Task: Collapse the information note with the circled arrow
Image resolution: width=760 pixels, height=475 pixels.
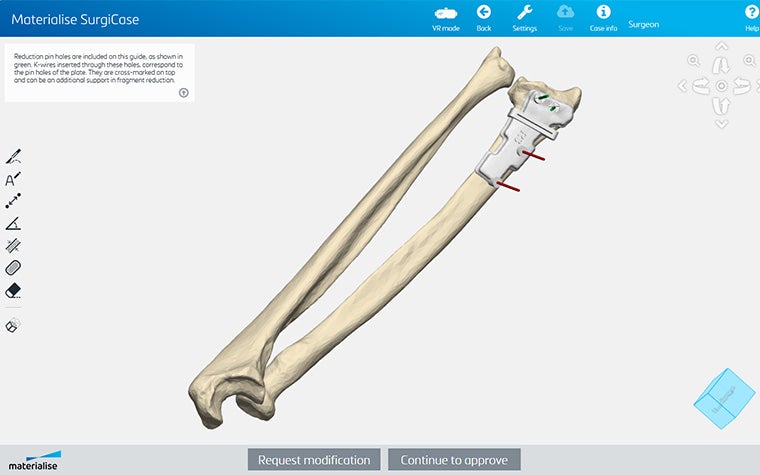Action: (184, 93)
